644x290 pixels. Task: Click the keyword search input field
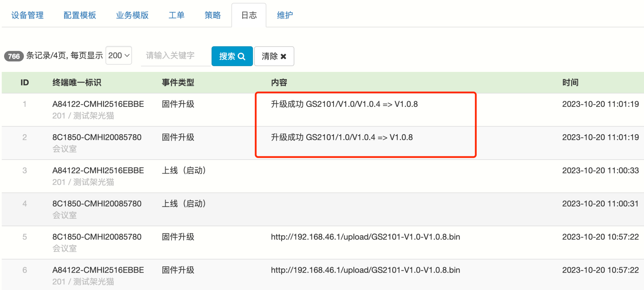[x=175, y=56]
